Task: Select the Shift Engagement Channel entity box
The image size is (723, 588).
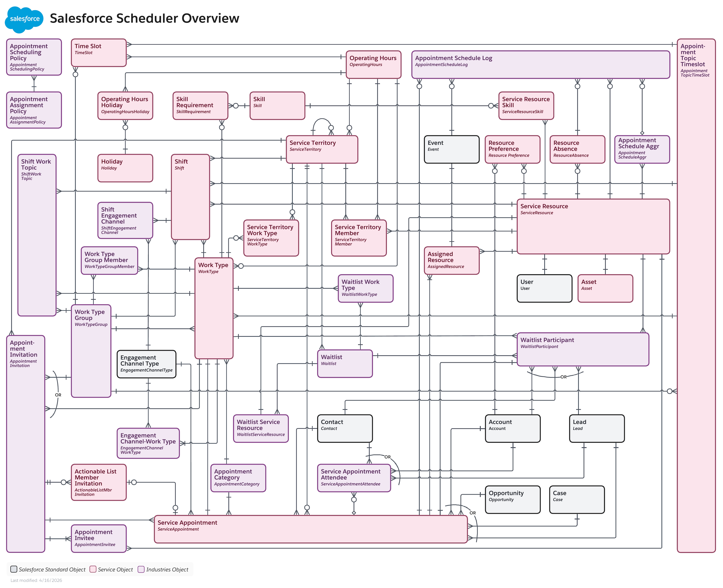Action: coord(125,221)
